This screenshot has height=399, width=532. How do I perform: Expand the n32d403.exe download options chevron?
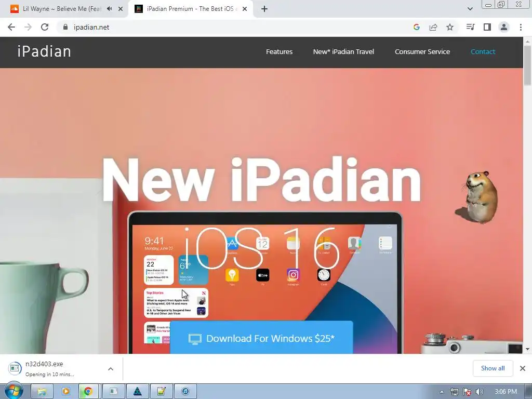[111, 369]
